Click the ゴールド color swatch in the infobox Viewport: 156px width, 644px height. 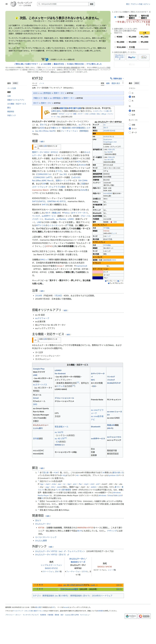pyautogui.click(x=98, y=275)
